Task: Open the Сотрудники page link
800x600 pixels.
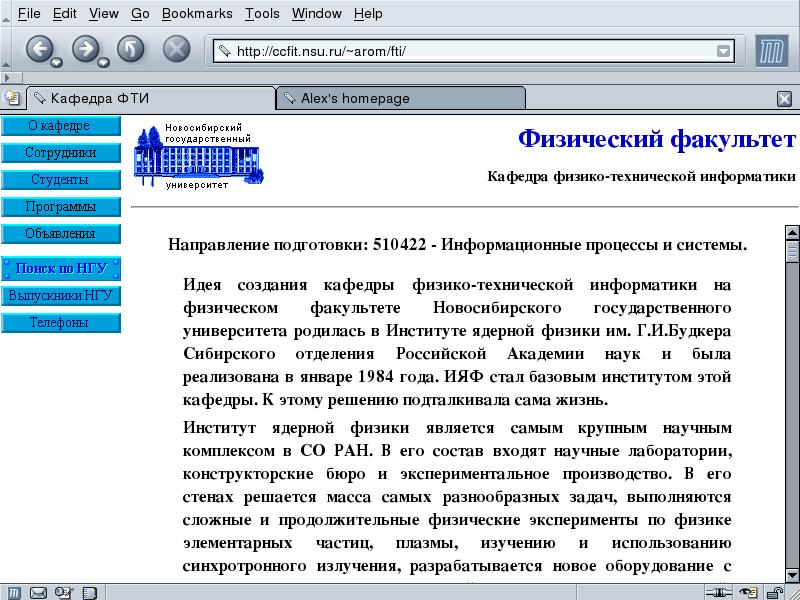Action: [61, 153]
